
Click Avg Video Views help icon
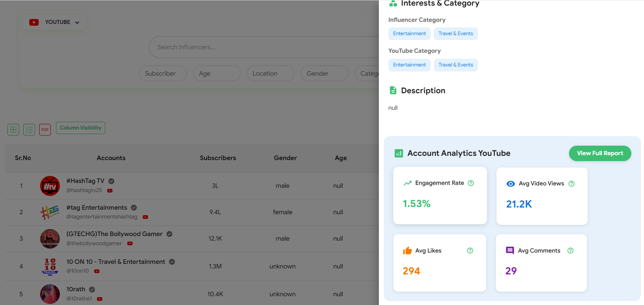coord(571,184)
